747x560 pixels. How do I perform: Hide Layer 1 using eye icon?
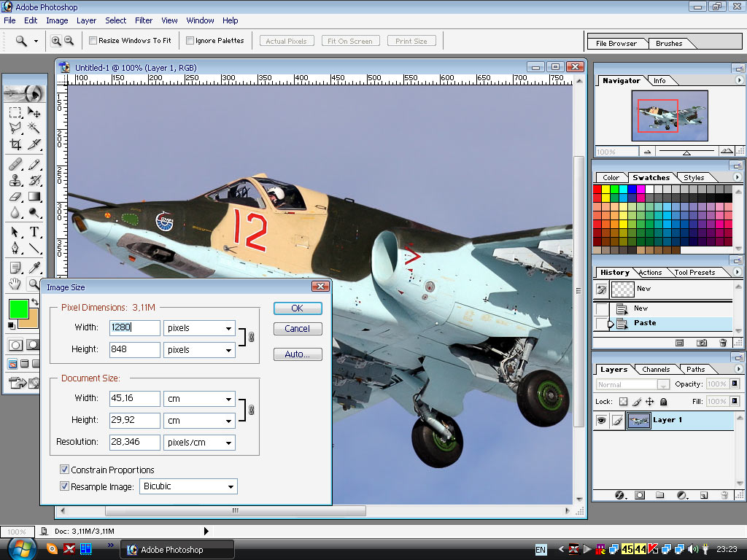tap(602, 420)
